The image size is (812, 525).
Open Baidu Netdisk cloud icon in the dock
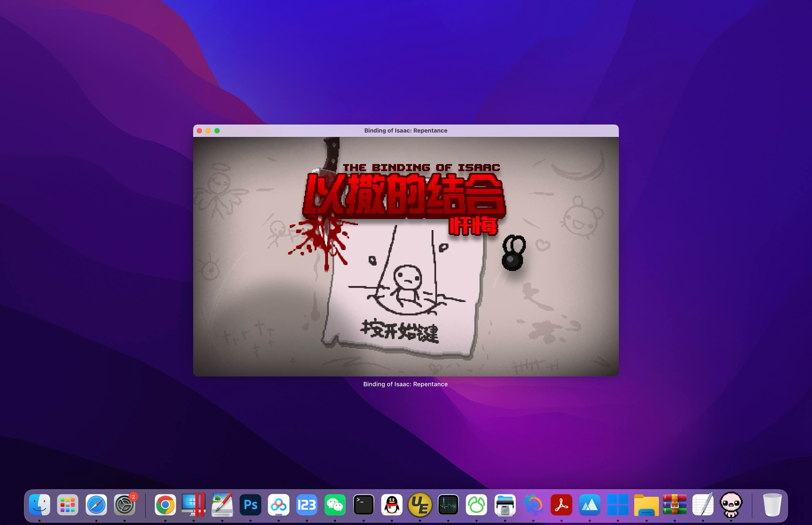(x=279, y=504)
